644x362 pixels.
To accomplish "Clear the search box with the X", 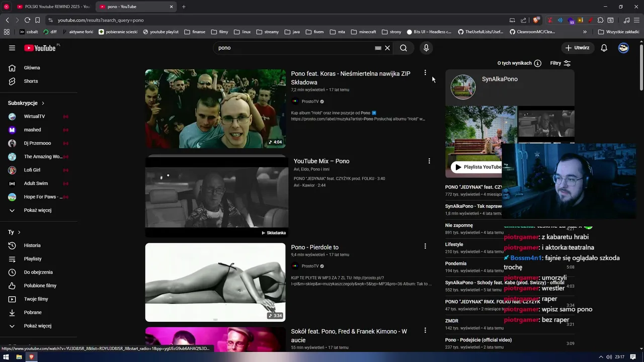I will click(x=387, y=48).
